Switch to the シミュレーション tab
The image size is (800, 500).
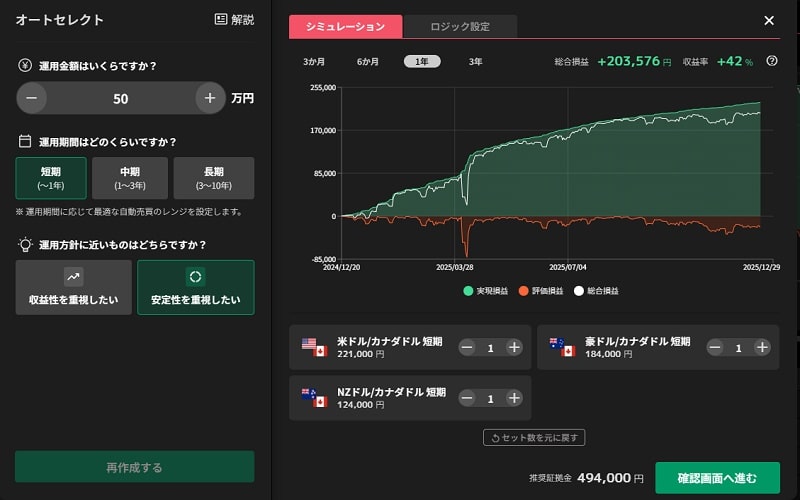coord(345,27)
